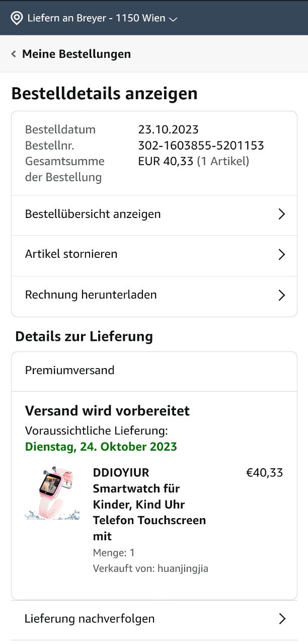Click seller name huanjingjia
Image resolution: width=308 pixels, height=644 pixels.
point(183,569)
